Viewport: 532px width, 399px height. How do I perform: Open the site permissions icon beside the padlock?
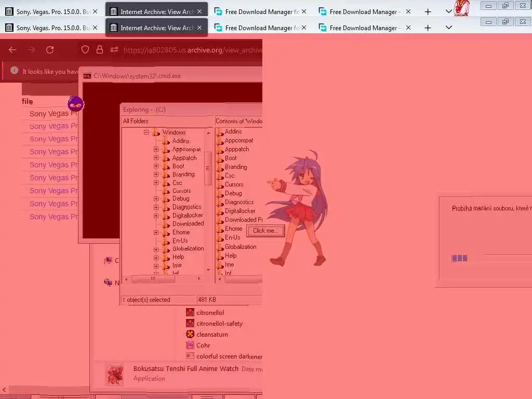(114, 50)
